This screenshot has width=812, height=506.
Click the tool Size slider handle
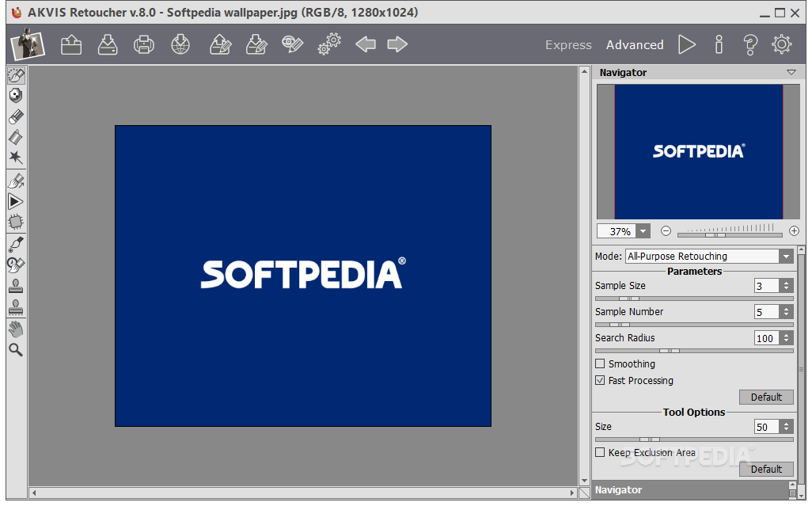click(x=650, y=439)
